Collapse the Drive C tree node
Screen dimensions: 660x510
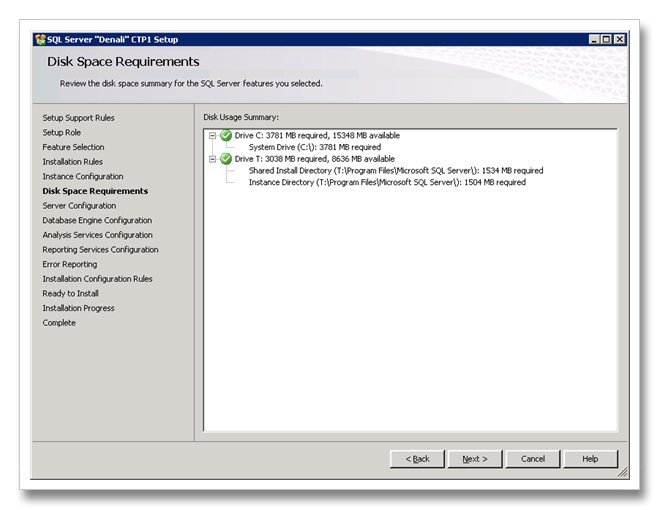[x=213, y=135]
